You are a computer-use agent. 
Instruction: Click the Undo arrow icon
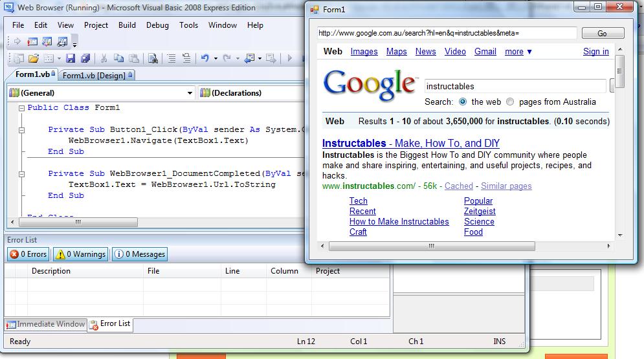click(205, 58)
